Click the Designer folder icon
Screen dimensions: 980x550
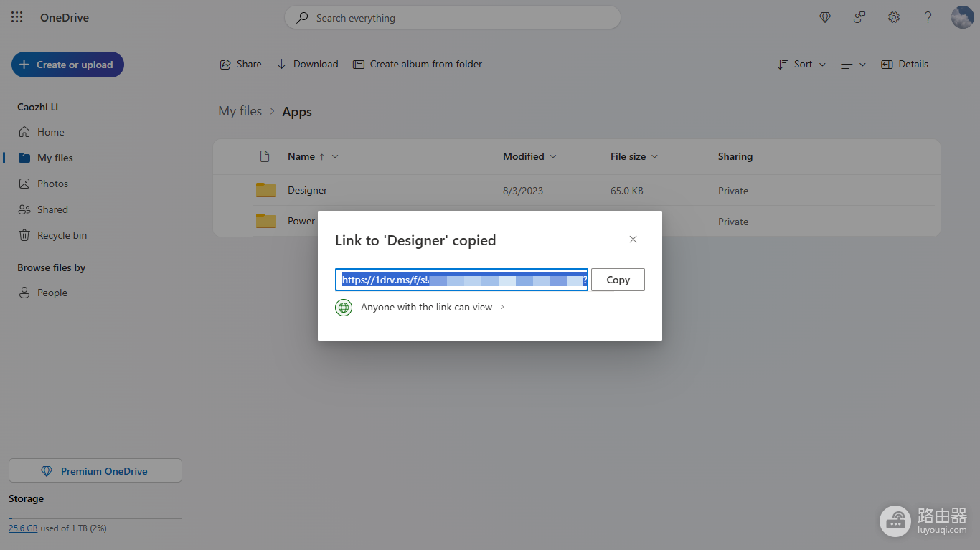pos(266,190)
